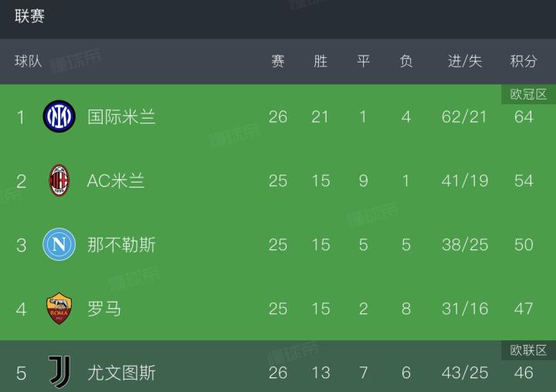The height and width of the screenshot is (392, 556).
Task: Click the AC Milan club crest
Action: pos(59,181)
